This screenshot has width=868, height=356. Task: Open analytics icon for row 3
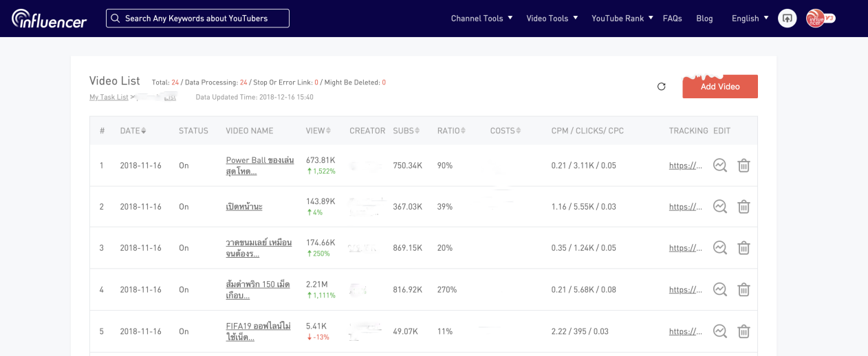click(719, 248)
